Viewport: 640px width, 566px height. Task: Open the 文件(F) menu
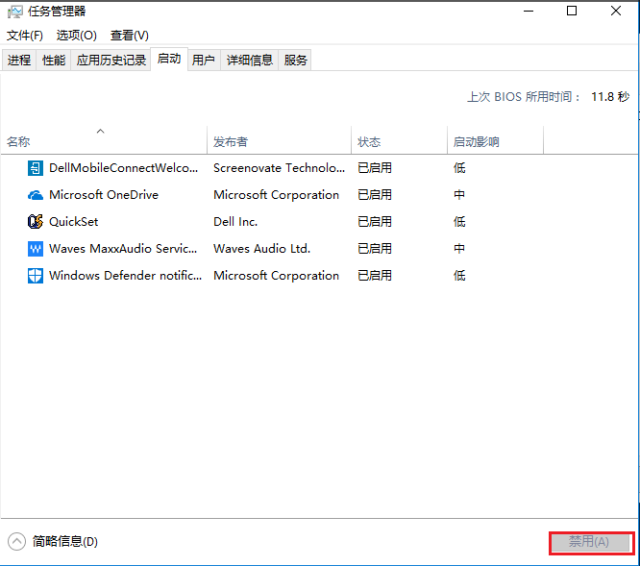pyautogui.click(x=25, y=36)
